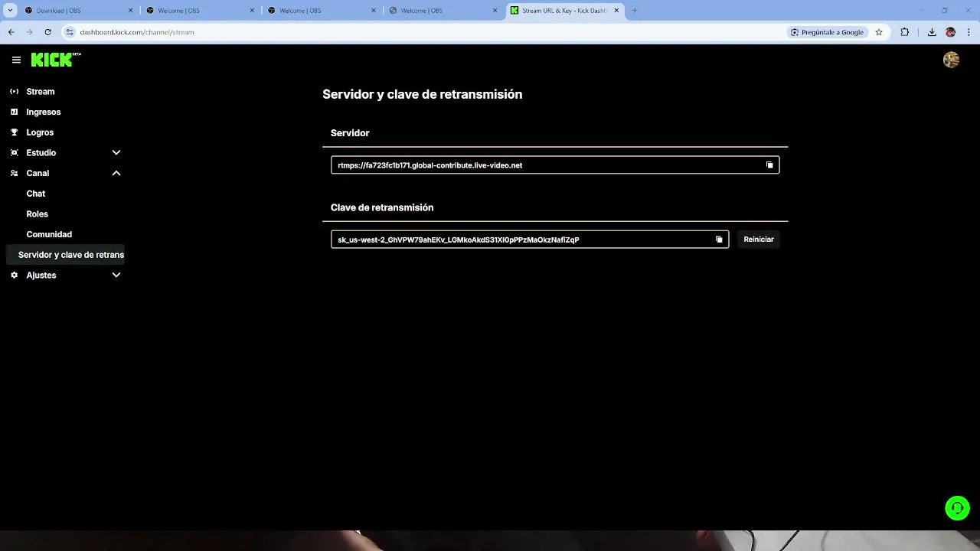The width and height of the screenshot is (980, 551).
Task: Click the Estudio sidebar icon
Action: coord(14,153)
